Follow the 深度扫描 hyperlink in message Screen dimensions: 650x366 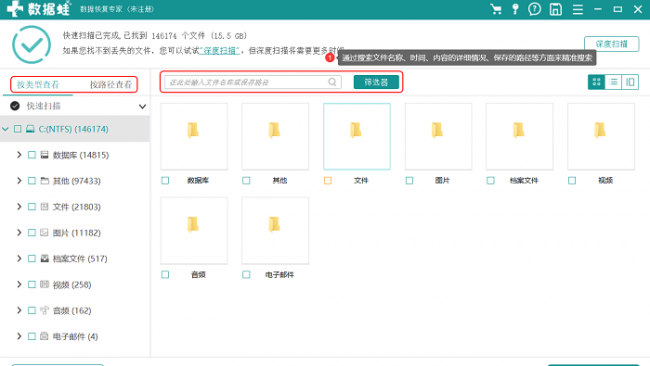[x=220, y=51]
